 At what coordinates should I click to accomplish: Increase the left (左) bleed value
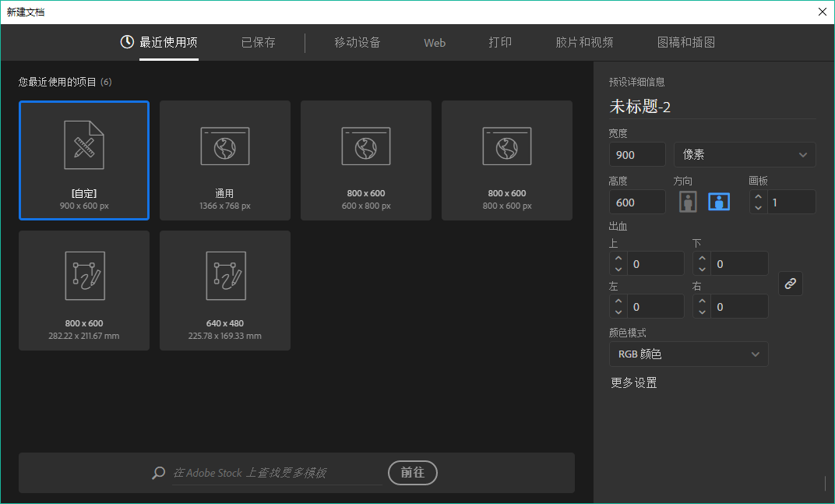[x=618, y=301]
